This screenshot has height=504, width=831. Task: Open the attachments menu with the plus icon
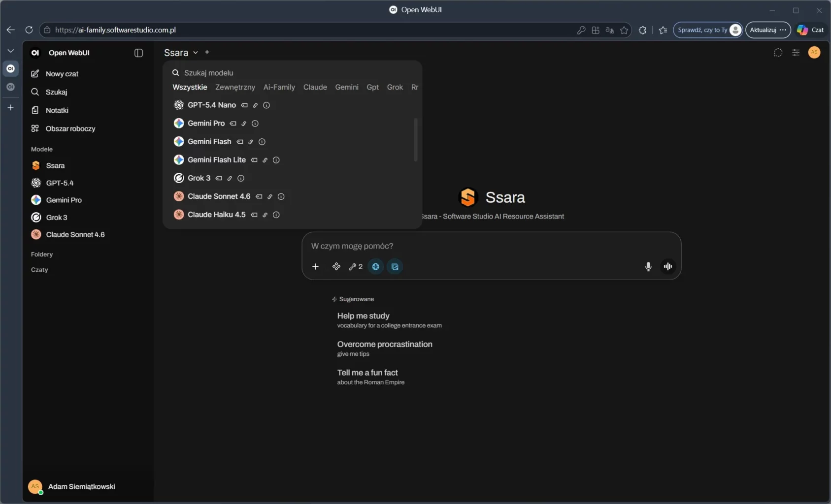tap(316, 266)
